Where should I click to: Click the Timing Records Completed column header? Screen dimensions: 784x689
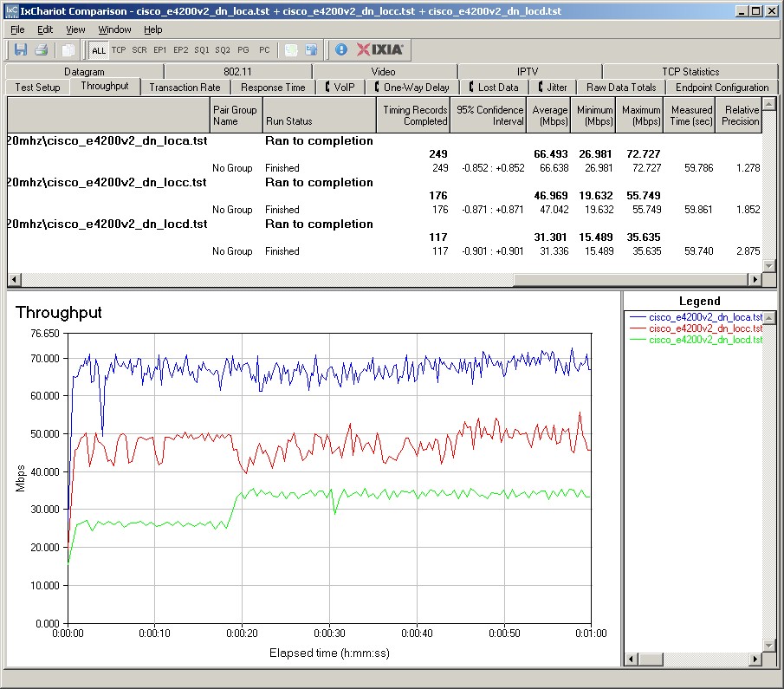(x=413, y=115)
